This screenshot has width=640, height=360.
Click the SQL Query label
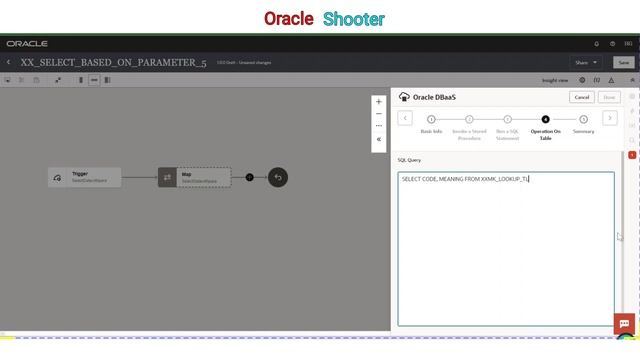pyautogui.click(x=409, y=160)
